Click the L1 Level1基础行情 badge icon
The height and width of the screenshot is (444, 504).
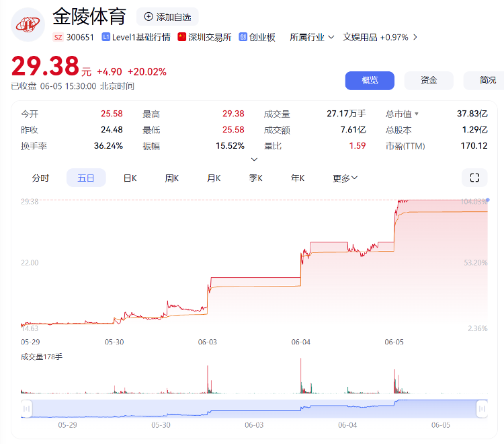pos(106,37)
